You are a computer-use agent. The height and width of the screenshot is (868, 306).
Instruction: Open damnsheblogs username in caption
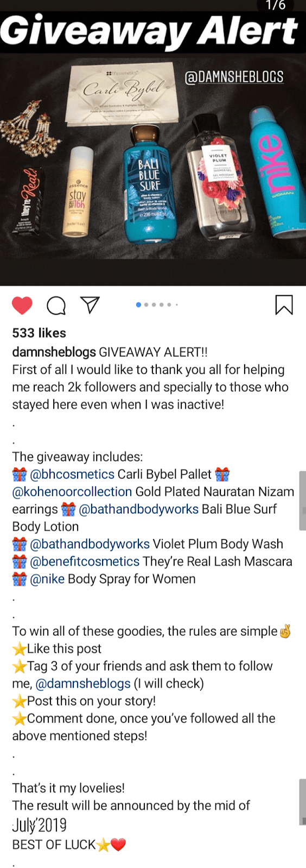coord(54,352)
